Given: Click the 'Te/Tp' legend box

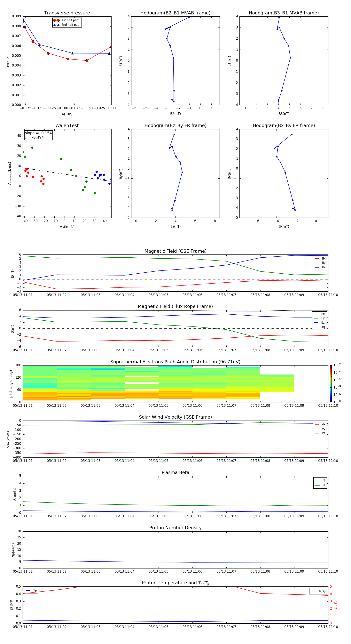Looking at the screenshot, I should pos(318,591).
